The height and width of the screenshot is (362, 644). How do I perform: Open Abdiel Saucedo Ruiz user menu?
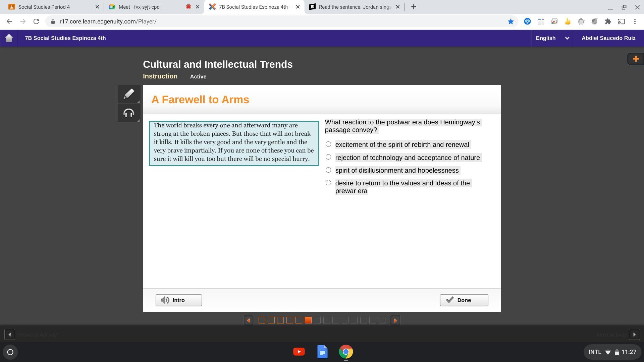[608, 38]
